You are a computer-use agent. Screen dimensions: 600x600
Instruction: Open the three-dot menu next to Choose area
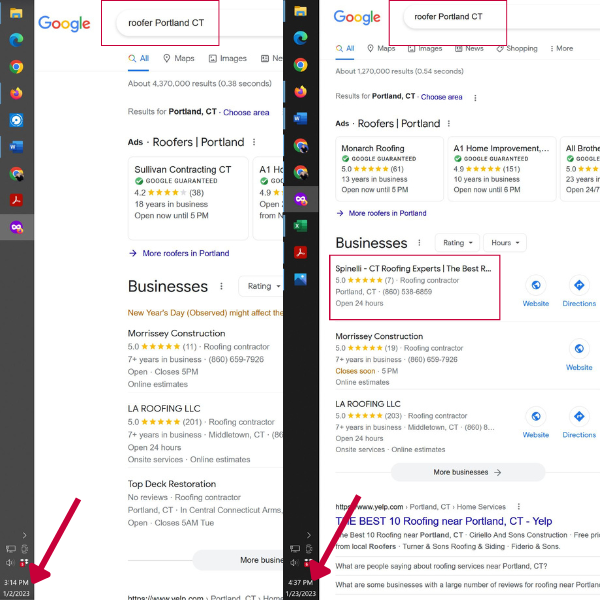(475, 98)
